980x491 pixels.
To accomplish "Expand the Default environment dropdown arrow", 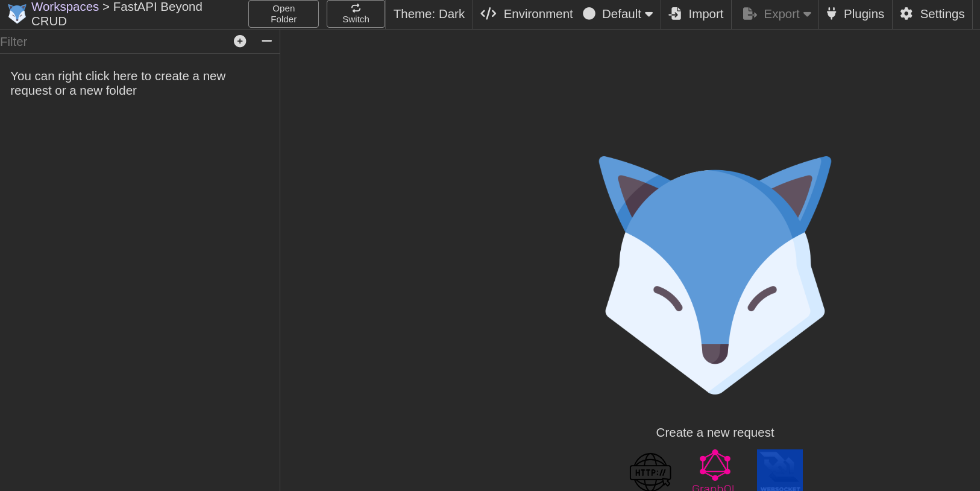I will coord(649,14).
